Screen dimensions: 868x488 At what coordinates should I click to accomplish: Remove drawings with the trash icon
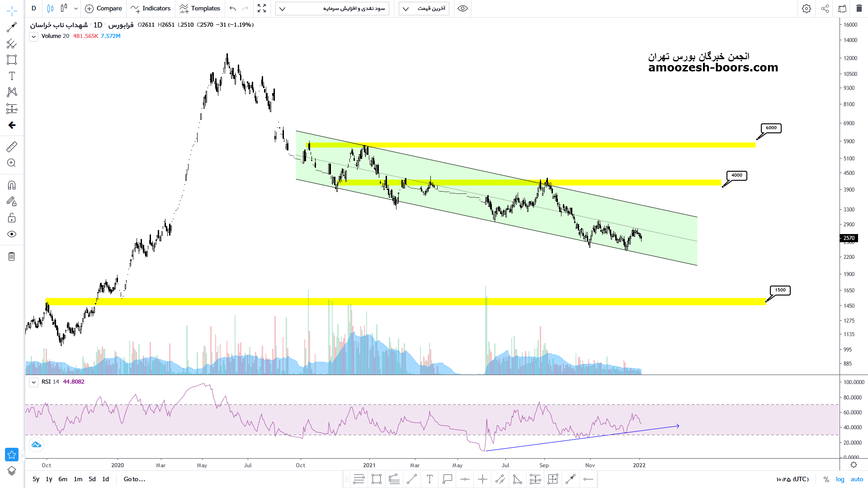click(x=12, y=257)
